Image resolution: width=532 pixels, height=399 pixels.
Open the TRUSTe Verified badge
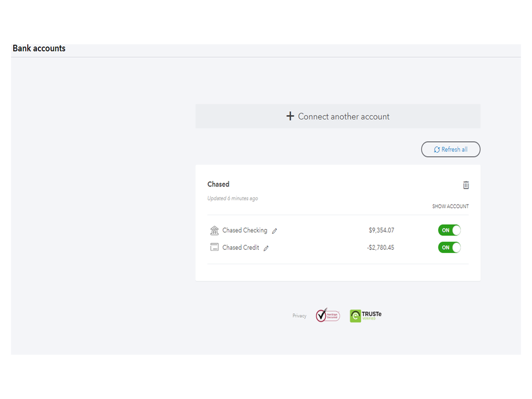365,315
